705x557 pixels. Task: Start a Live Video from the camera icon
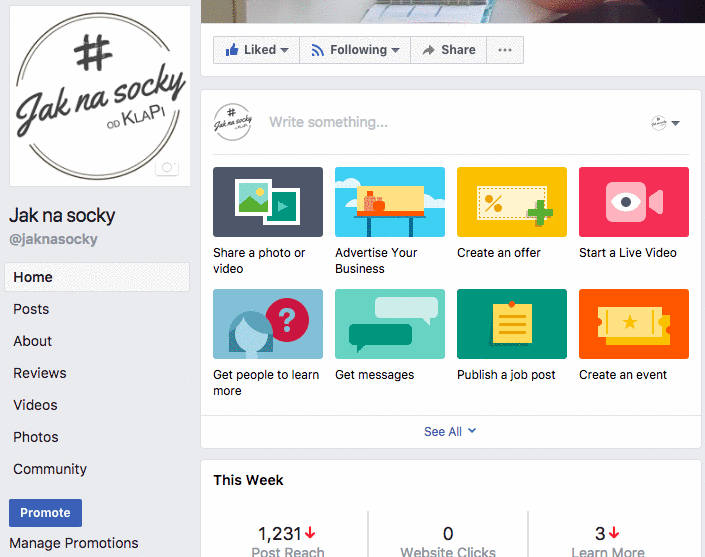[x=634, y=202]
